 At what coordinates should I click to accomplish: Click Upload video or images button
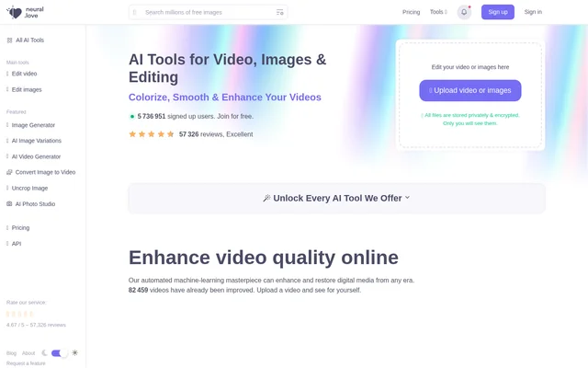[469, 90]
